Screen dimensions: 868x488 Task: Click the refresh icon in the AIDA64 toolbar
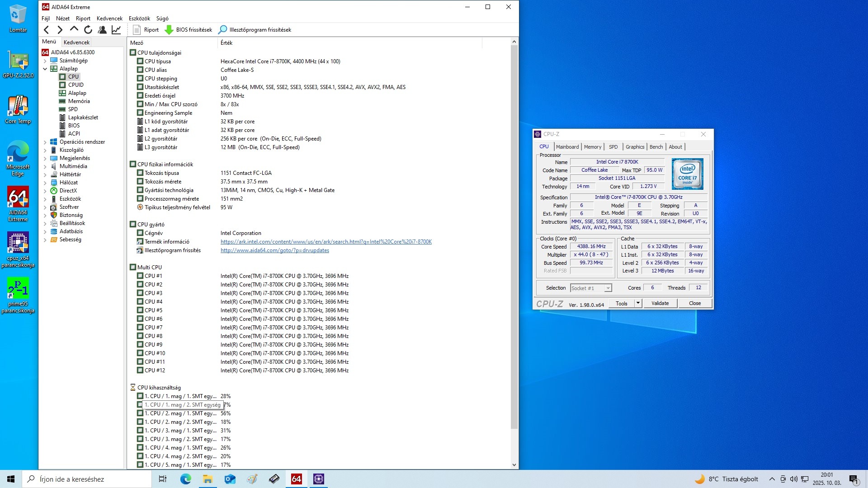[x=88, y=30]
